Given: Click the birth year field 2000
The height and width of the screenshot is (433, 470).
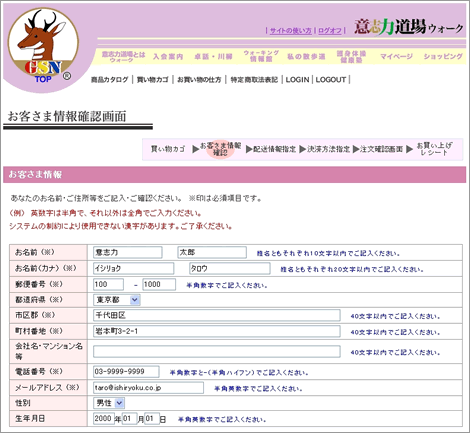Looking at the screenshot, I should click(x=104, y=419).
